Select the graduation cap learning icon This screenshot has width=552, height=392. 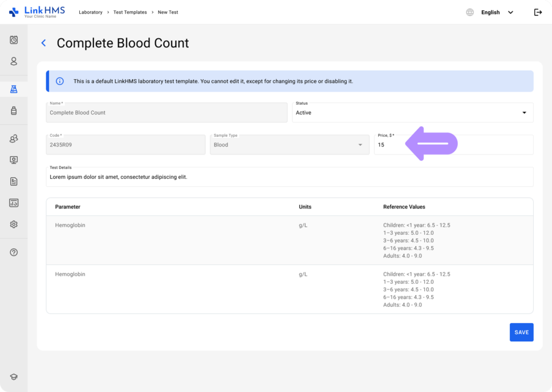(x=13, y=376)
